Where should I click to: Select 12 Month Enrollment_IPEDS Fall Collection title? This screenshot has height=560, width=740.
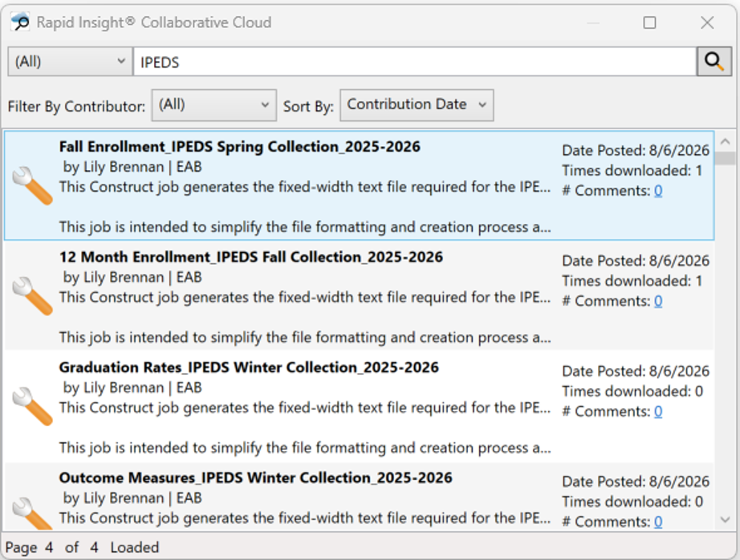[251, 257]
